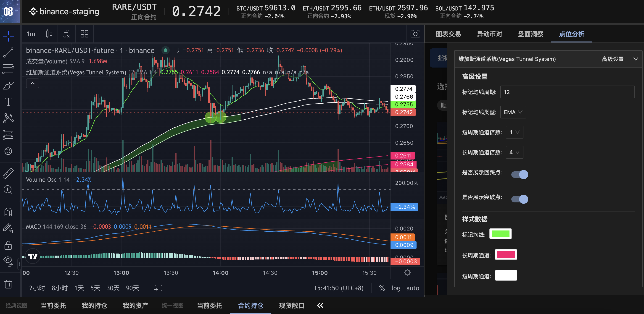Viewport: 644px width, 314px height.
Task: Select the 8小时 time range
Action: [60, 288]
